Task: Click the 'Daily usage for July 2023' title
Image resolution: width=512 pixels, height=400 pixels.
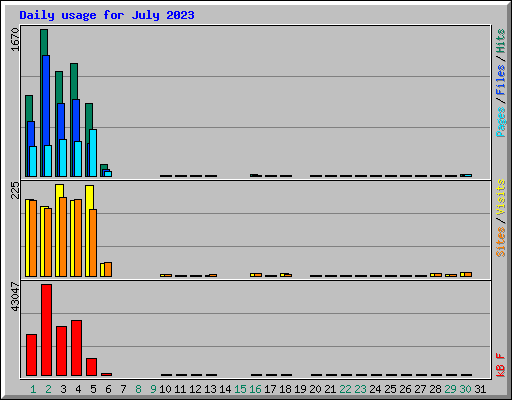Action: (107, 15)
